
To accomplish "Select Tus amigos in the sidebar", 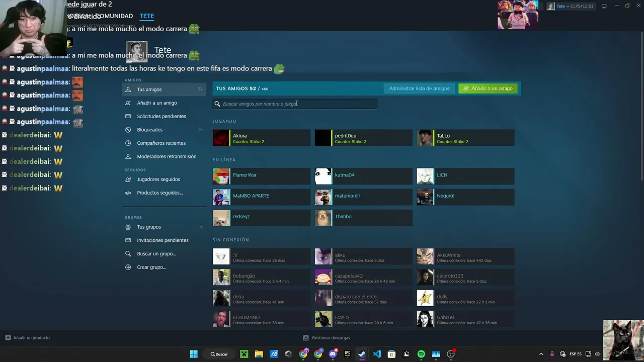I will click(x=164, y=89).
